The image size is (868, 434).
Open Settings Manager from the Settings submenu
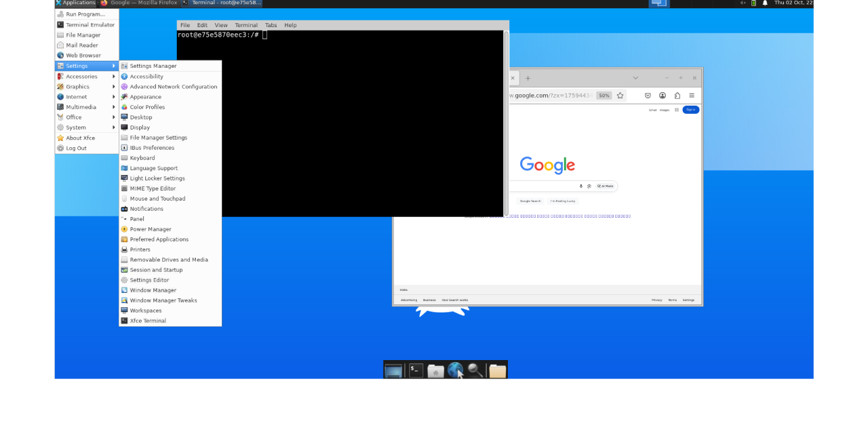click(170, 66)
